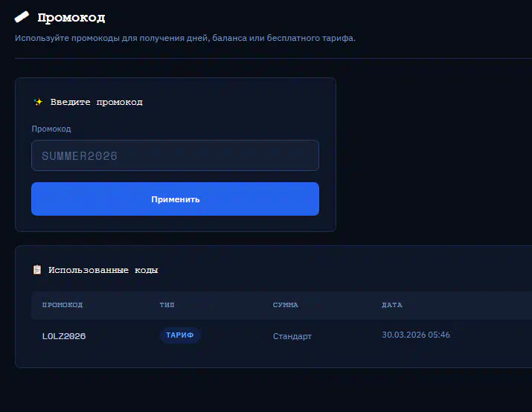The height and width of the screenshot is (412, 532).
Task: Select the LOLZ2026 promo code entry
Action: (64, 336)
